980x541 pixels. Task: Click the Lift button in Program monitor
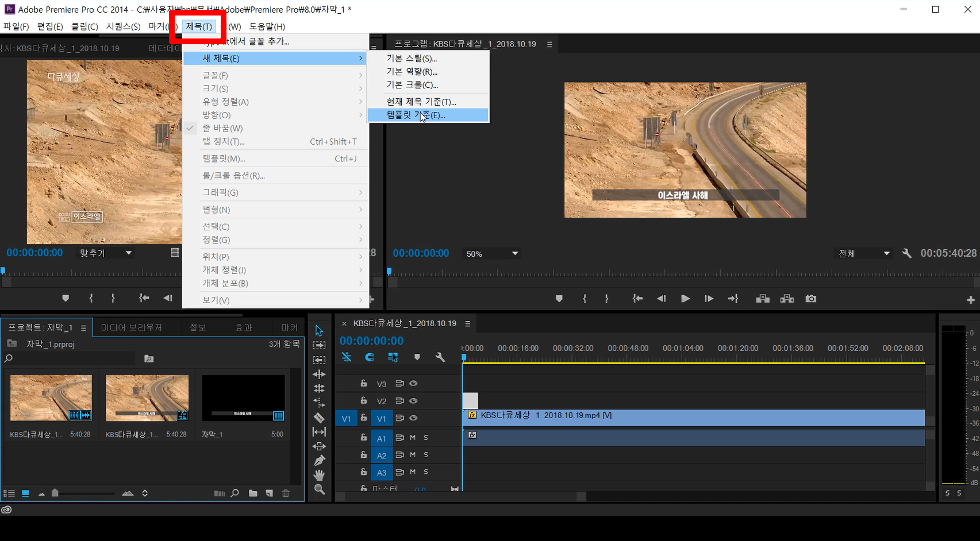763,299
